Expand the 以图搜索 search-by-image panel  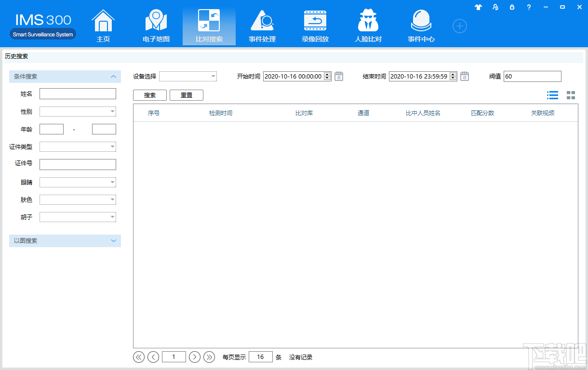coord(113,241)
